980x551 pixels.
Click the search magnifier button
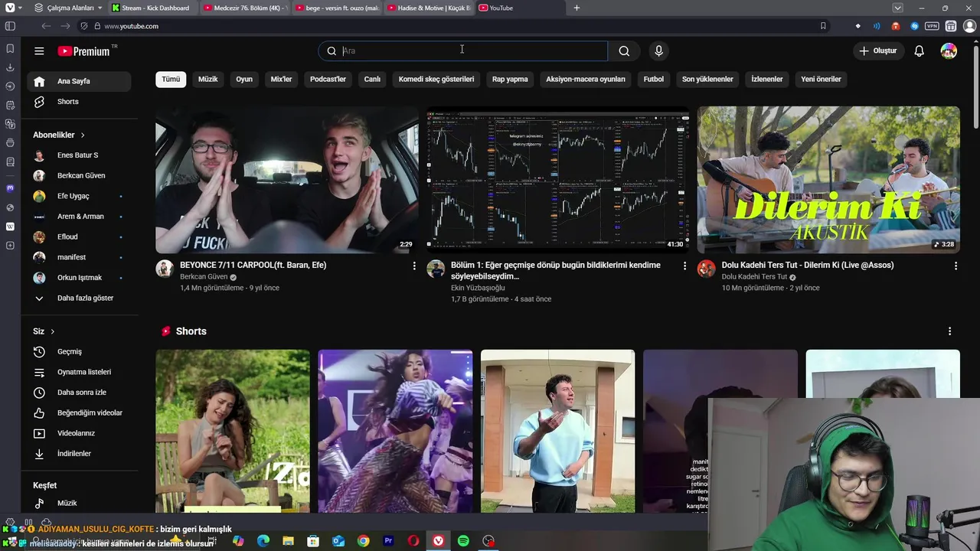[624, 51]
